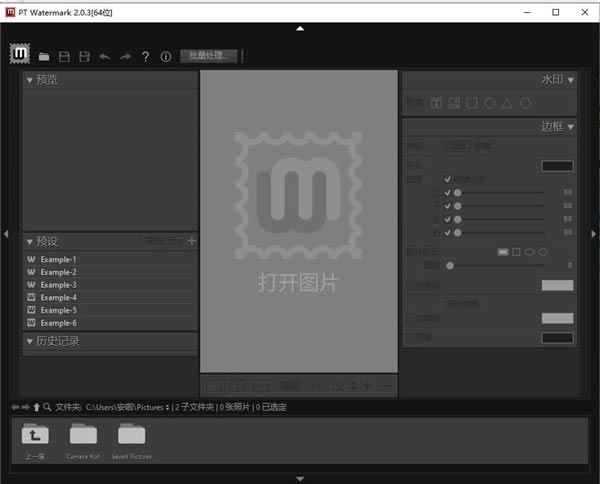Collapse the 历史记录 history panel

point(29,341)
